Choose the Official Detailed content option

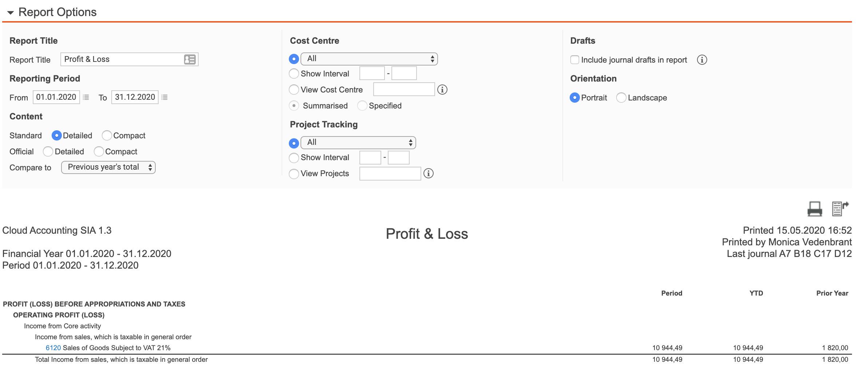click(x=48, y=151)
